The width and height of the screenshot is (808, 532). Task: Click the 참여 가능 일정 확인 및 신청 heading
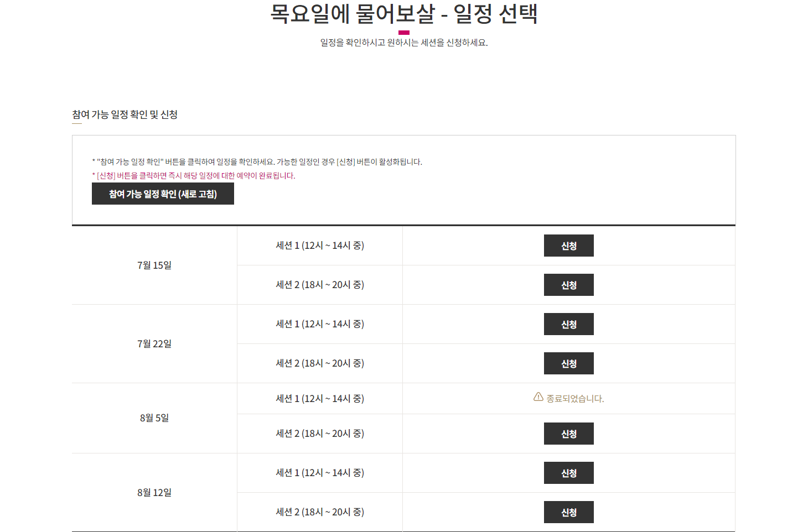tap(125, 114)
